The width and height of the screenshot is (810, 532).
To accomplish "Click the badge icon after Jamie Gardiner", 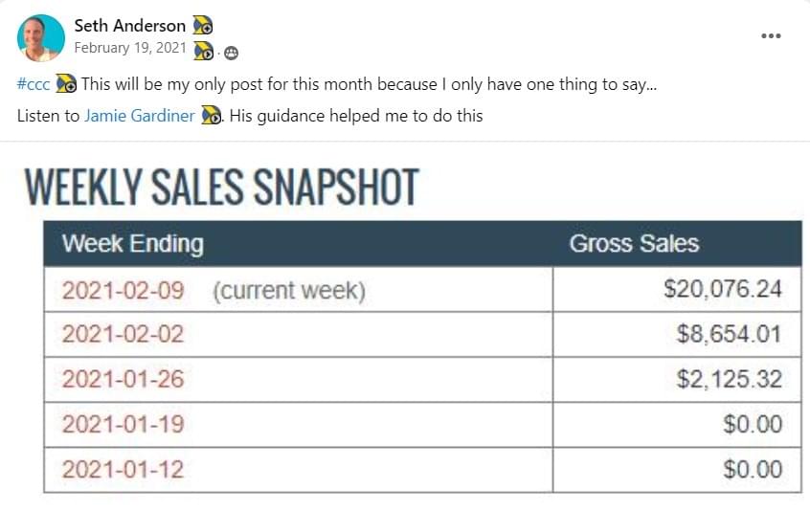I will point(211,115).
